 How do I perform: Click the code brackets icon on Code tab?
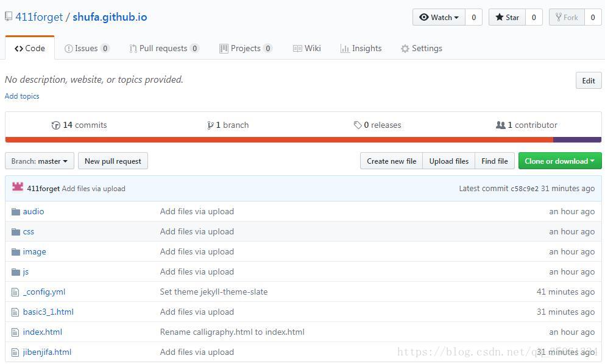pos(18,49)
